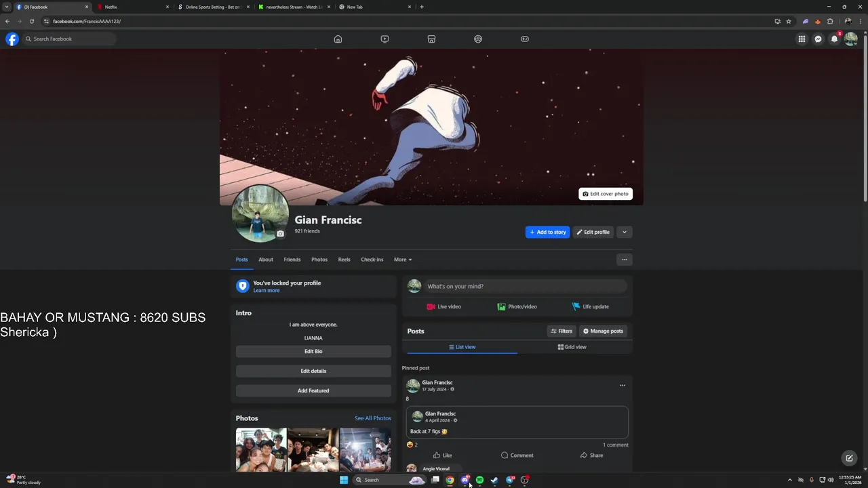The height and width of the screenshot is (488, 868).
Task: Open the Posts profile tab
Action: click(x=241, y=260)
